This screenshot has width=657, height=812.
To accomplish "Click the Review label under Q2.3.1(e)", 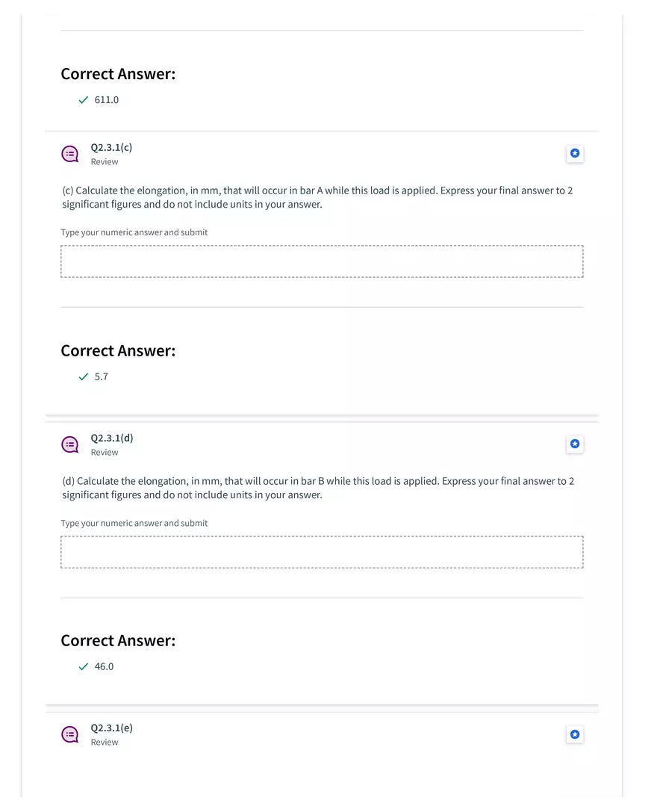I will [105, 743].
